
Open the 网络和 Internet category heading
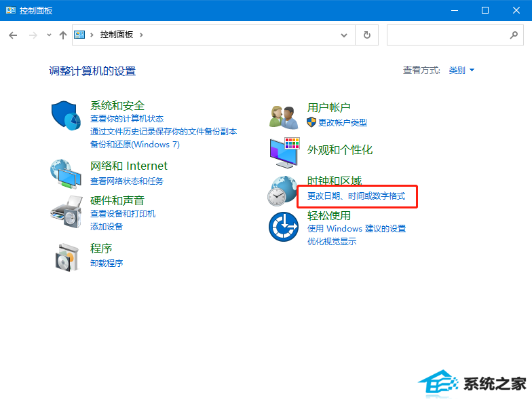[x=129, y=166]
